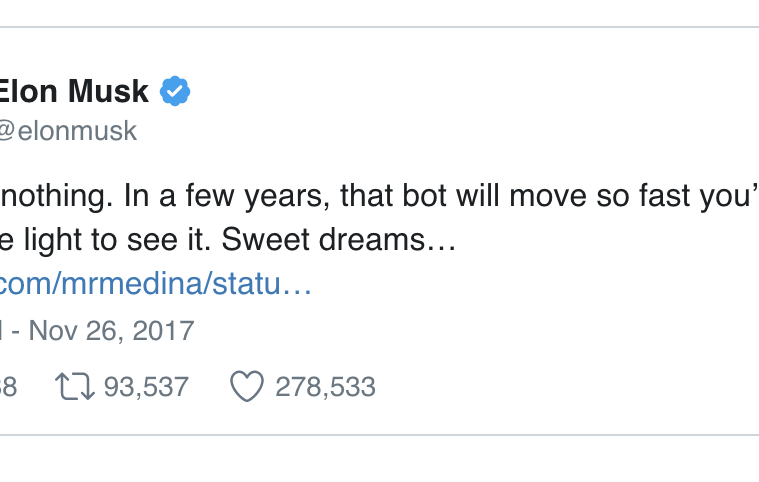Click the @elonmusk handle
This screenshot has height=482, width=759.
[68, 131]
